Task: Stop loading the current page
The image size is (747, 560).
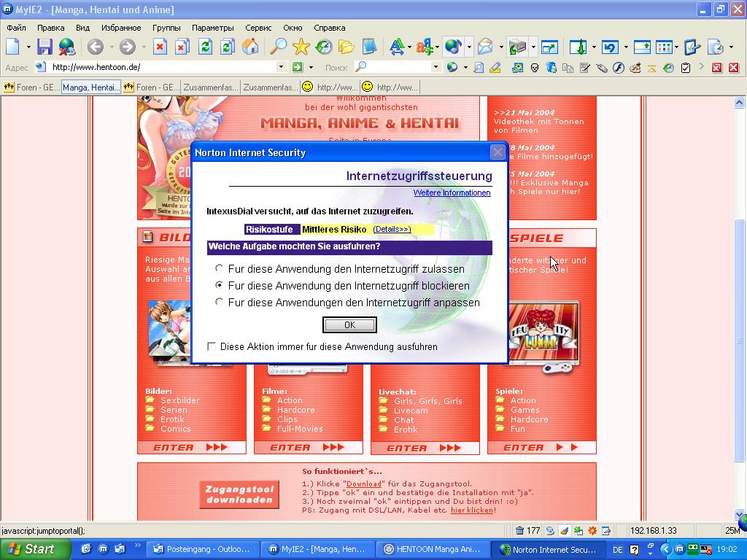Action: [160, 47]
